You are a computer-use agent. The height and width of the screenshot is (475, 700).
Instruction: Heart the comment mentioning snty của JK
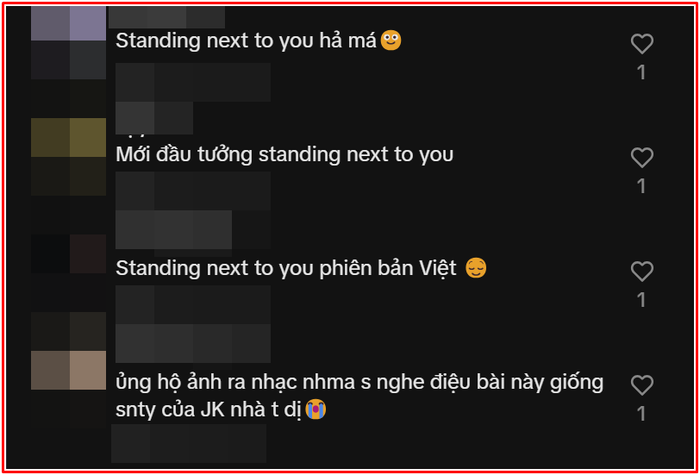tap(642, 385)
